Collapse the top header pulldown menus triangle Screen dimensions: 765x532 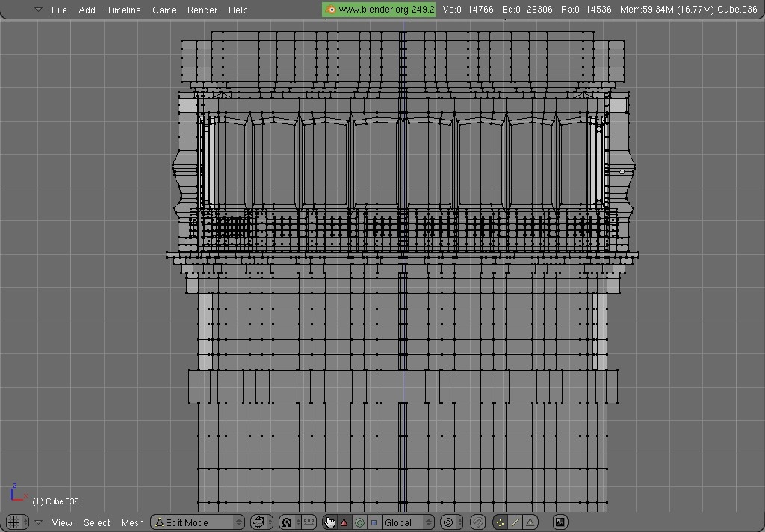pyautogui.click(x=39, y=9)
